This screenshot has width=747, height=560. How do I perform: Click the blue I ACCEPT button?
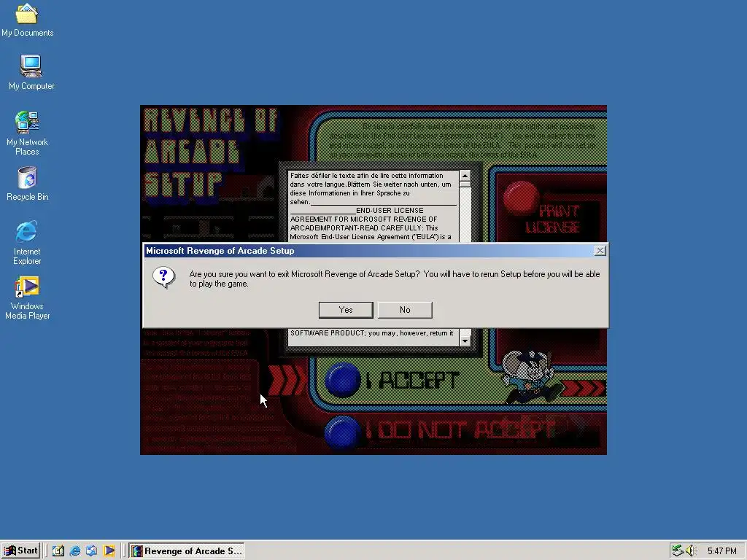pos(343,380)
